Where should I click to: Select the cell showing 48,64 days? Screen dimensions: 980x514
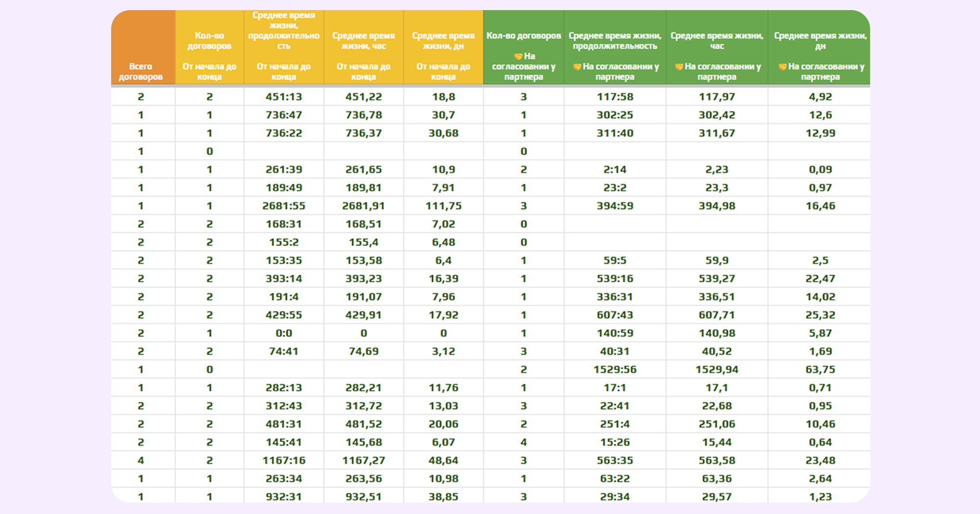(x=443, y=461)
